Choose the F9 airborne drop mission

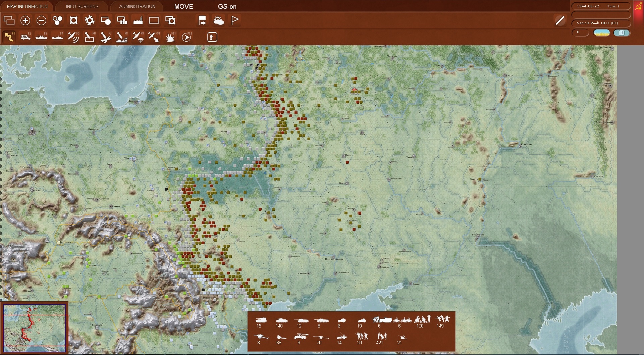pyautogui.click(x=138, y=37)
